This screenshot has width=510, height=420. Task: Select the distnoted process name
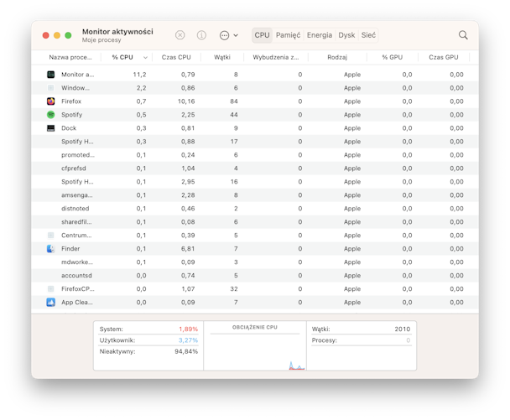click(75, 209)
